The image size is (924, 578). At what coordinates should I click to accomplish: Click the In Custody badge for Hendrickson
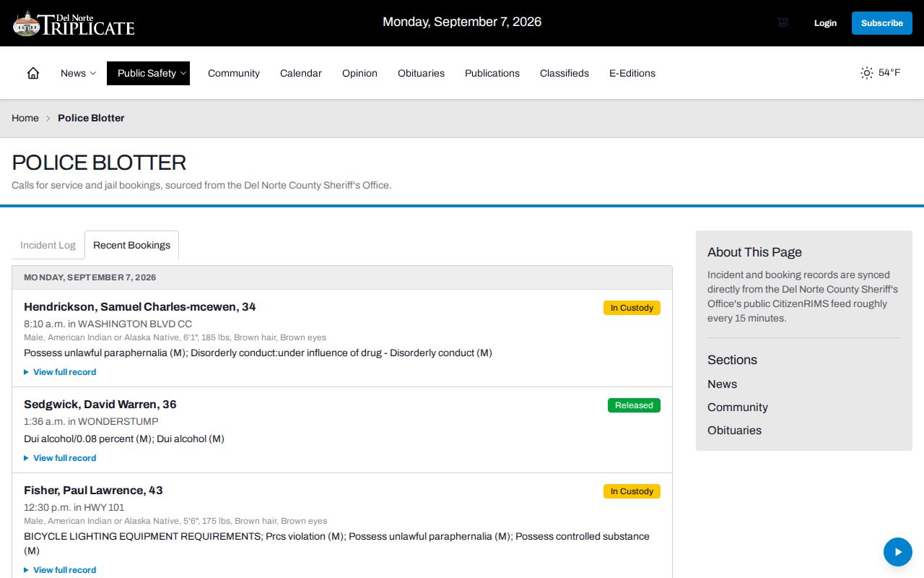[632, 308]
